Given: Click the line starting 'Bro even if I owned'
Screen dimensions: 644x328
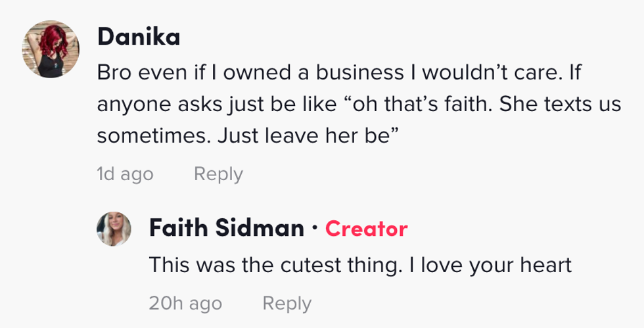Looking at the screenshot, I should coord(340,73).
